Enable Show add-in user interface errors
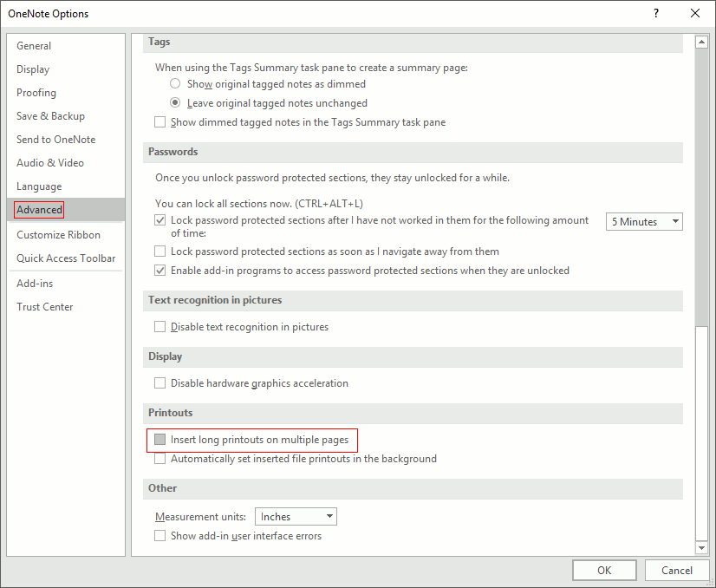Screen dimensions: 716x588 (159, 536)
